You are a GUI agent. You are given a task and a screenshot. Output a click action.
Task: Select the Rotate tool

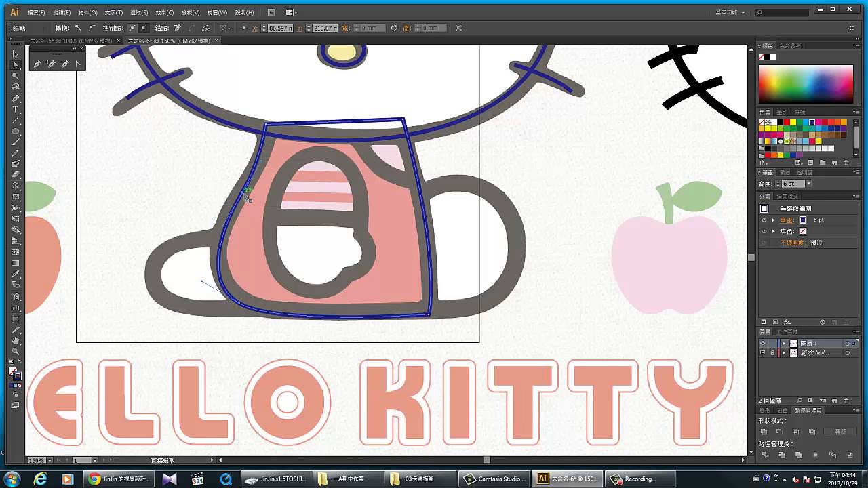[16, 186]
